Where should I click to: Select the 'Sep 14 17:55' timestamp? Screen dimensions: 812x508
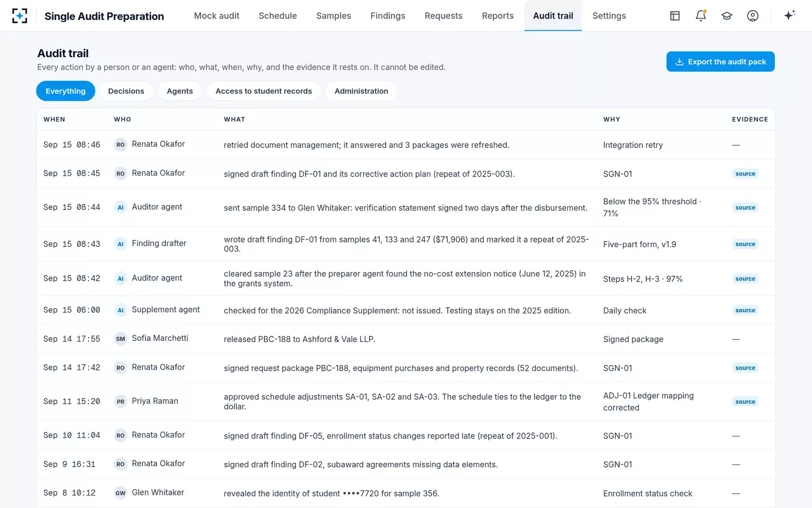72,339
